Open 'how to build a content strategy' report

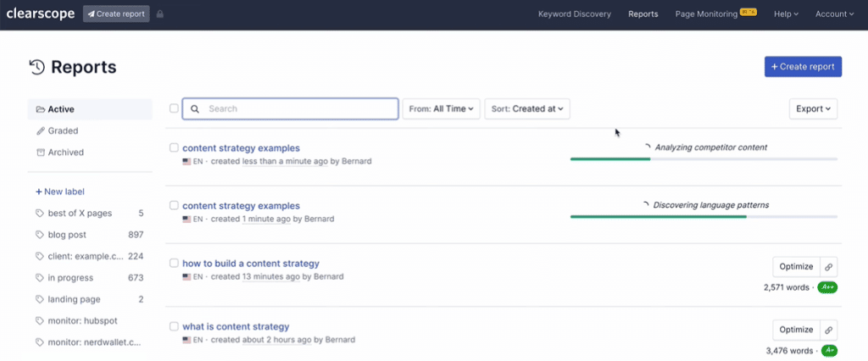point(250,264)
